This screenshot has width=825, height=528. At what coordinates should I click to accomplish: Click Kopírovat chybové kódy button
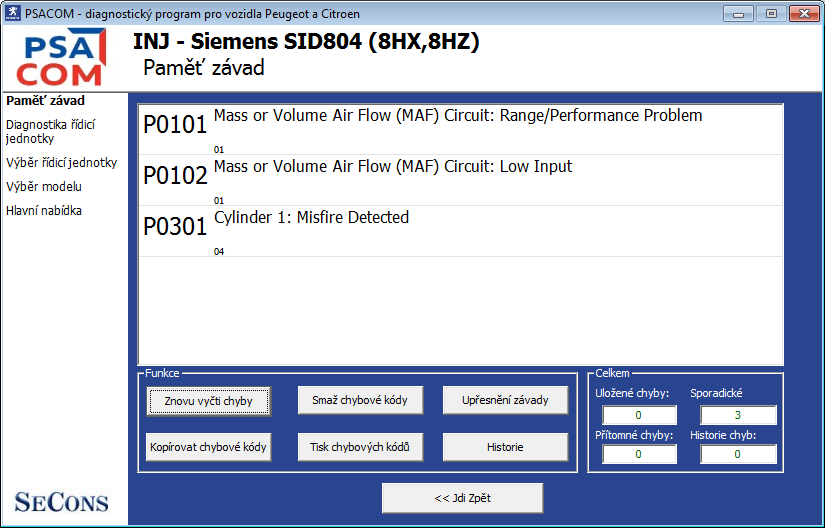point(208,446)
